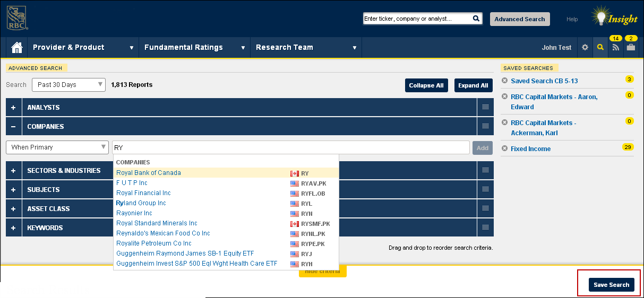Select Royalite Petroleum Co Inc suggestion
This screenshot has height=298, width=644.
point(226,243)
